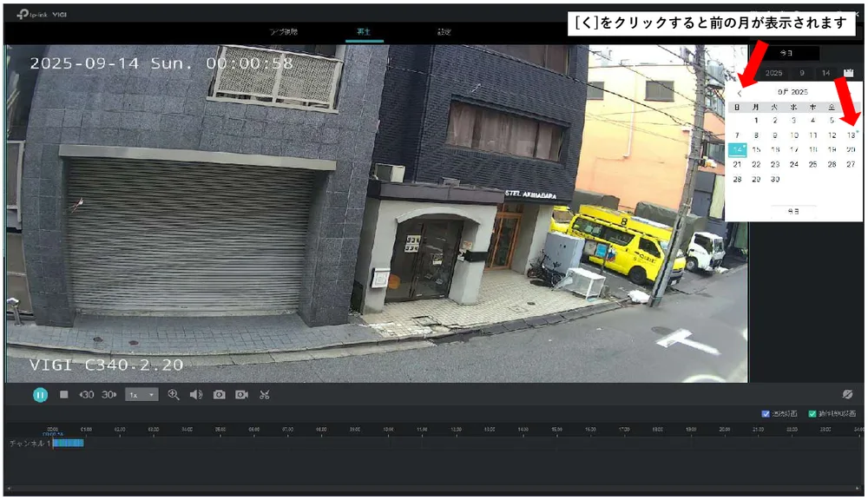The image size is (868, 500).
Task: Click the month field showing 9
Action: tap(801, 73)
